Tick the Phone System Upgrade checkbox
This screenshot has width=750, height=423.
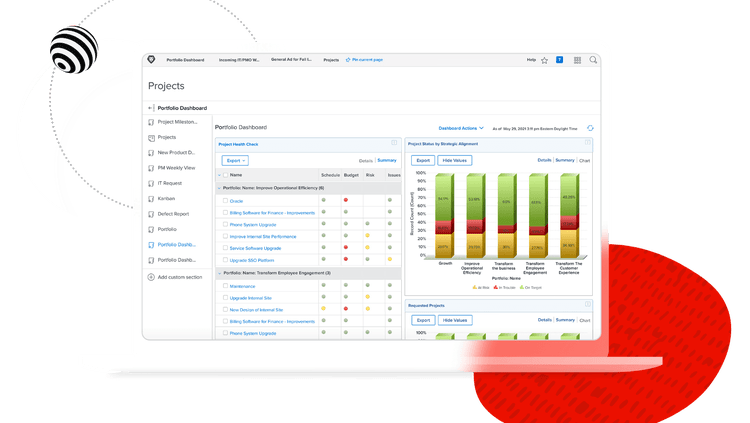click(225, 224)
